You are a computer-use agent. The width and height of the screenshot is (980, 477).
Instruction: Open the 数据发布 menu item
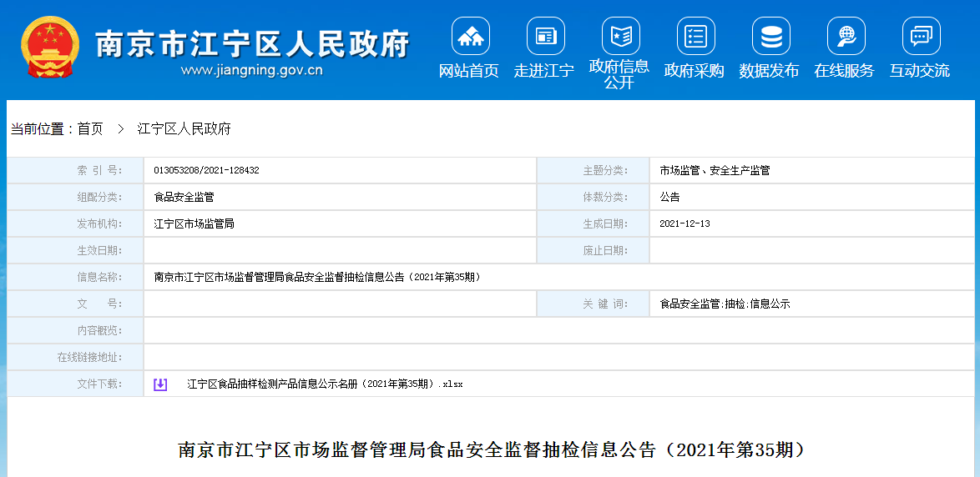pyautogui.click(x=769, y=71)
